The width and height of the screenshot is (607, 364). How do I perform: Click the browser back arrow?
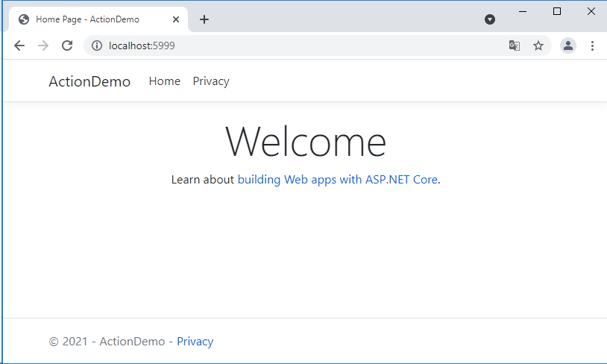pos(19,45)
